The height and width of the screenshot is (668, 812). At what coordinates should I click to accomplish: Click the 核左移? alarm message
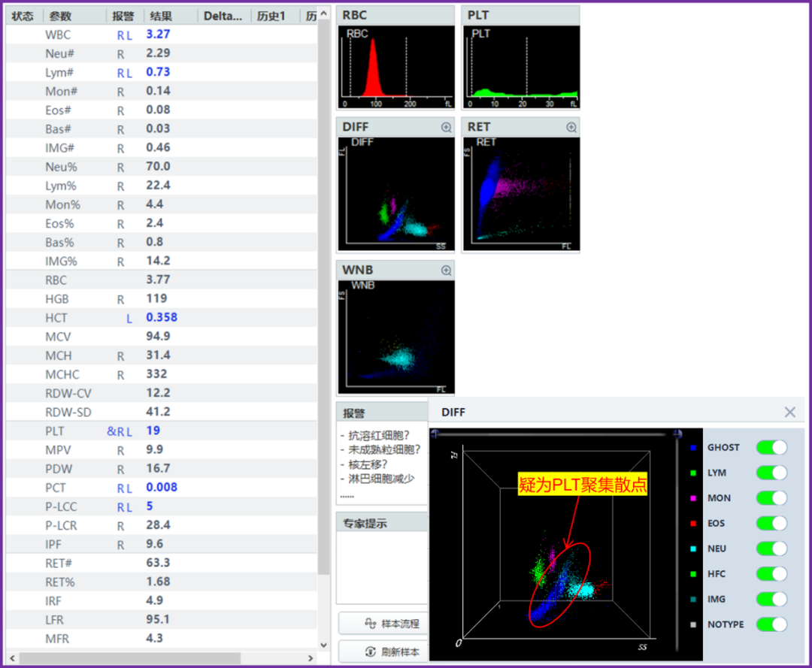click(x=367, y=464)
